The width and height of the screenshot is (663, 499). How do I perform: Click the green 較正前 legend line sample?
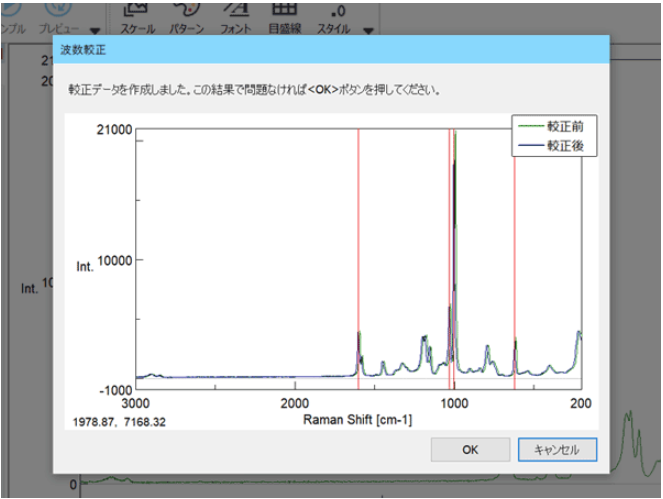click(528, 127)
